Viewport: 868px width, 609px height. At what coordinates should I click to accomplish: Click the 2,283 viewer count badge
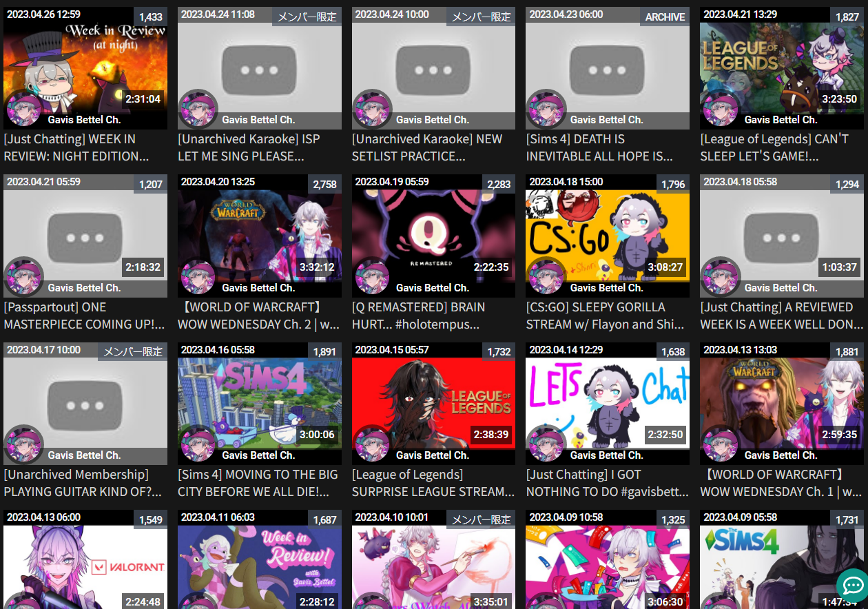[x=499, y=184]
